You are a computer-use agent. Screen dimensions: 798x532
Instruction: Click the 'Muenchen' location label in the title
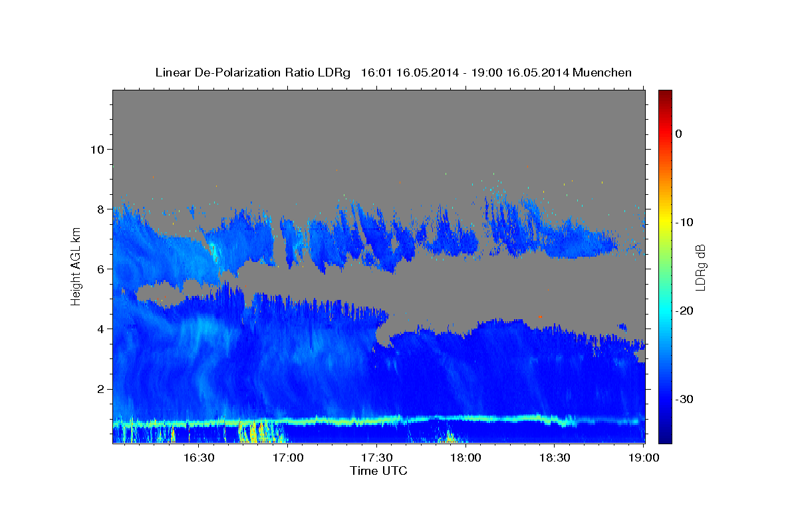602,72
